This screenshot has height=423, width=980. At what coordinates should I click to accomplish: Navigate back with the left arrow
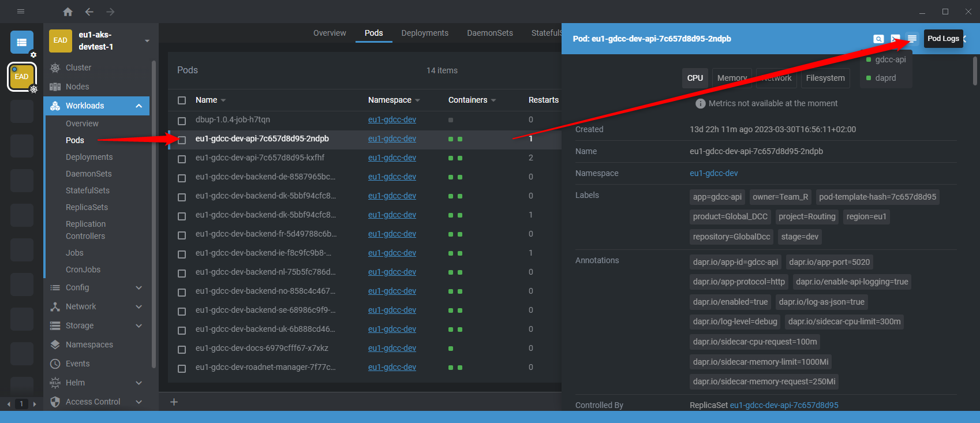pyautogui.click(x=89, y=12)
